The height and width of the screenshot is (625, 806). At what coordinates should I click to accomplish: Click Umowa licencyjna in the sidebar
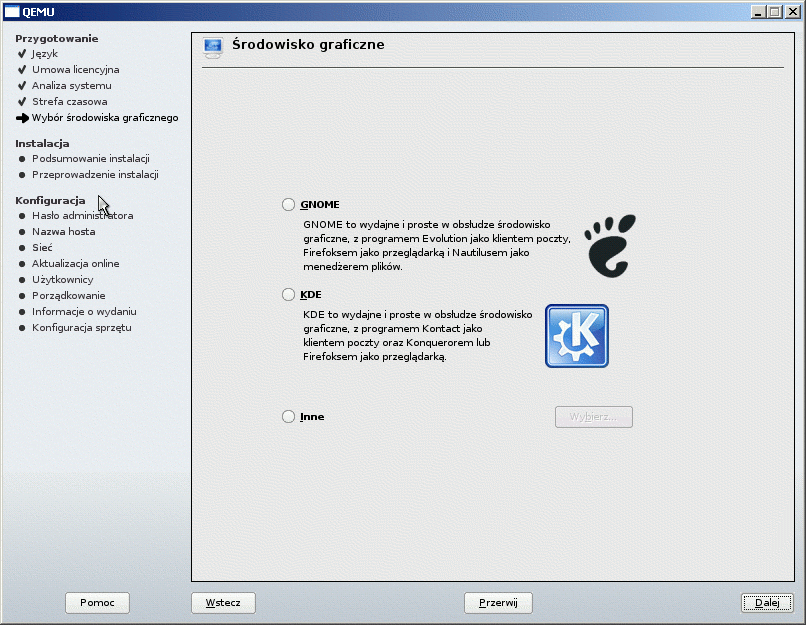[x=75, y=70]
